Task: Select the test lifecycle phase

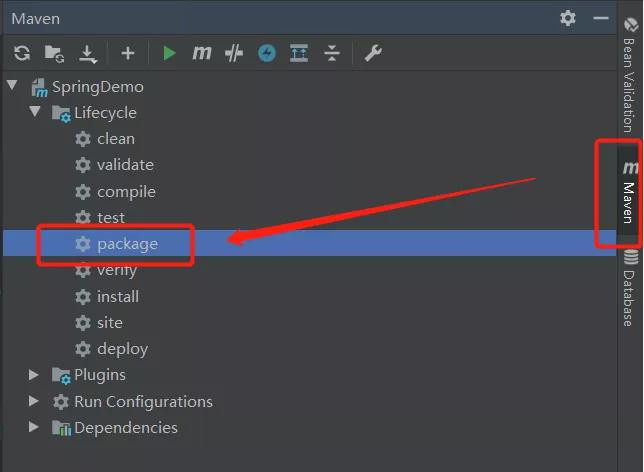Action: pyautogui.click(x=110, y=218)
